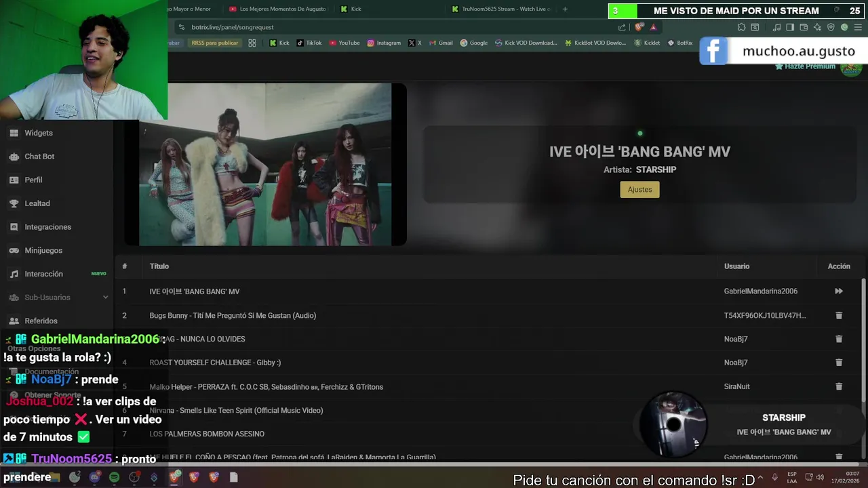Open the Integraciones sidebar page
This screenshot has height=488, width=868.
(47, 227)
